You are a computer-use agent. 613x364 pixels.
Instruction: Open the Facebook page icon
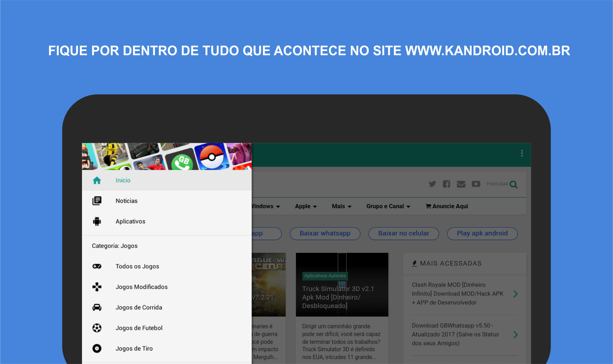446,184
